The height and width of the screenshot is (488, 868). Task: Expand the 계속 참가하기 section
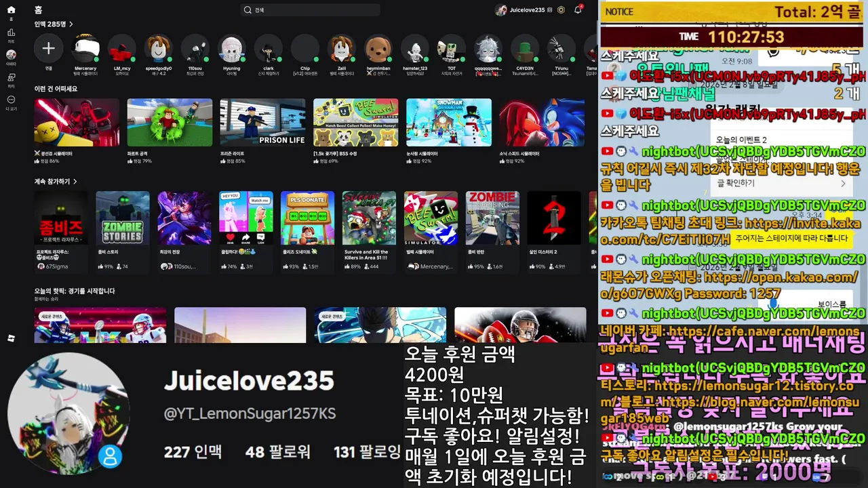point(56,182)
